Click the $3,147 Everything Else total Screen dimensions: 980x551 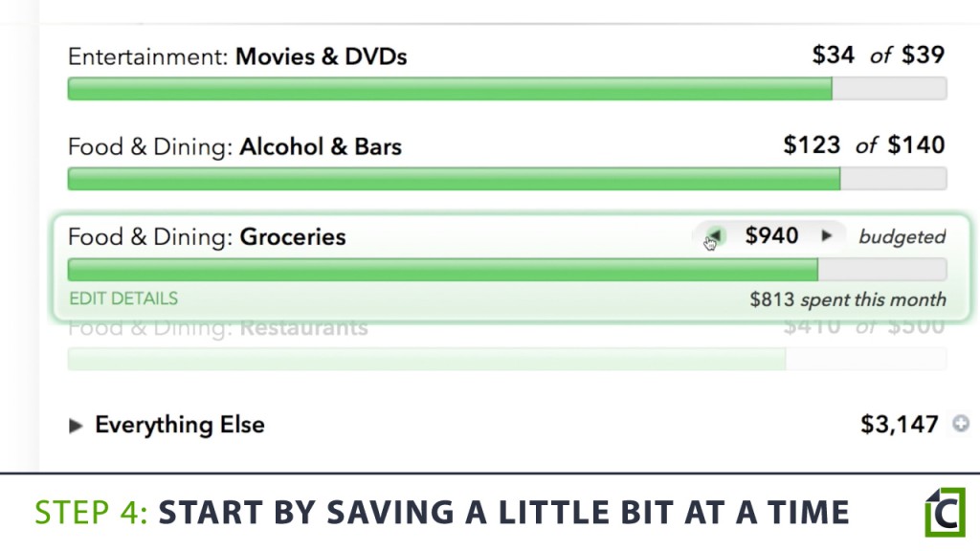pyautogui.click(x=900, y=425)
